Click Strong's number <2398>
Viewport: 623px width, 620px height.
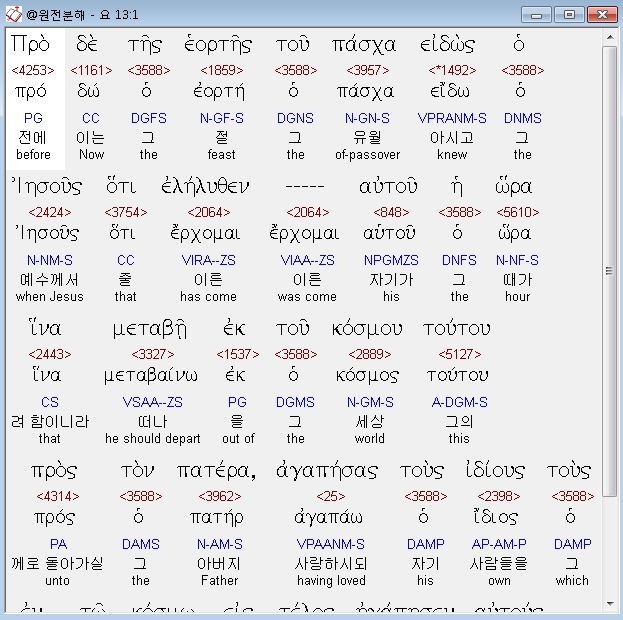[x=499, y=496]
